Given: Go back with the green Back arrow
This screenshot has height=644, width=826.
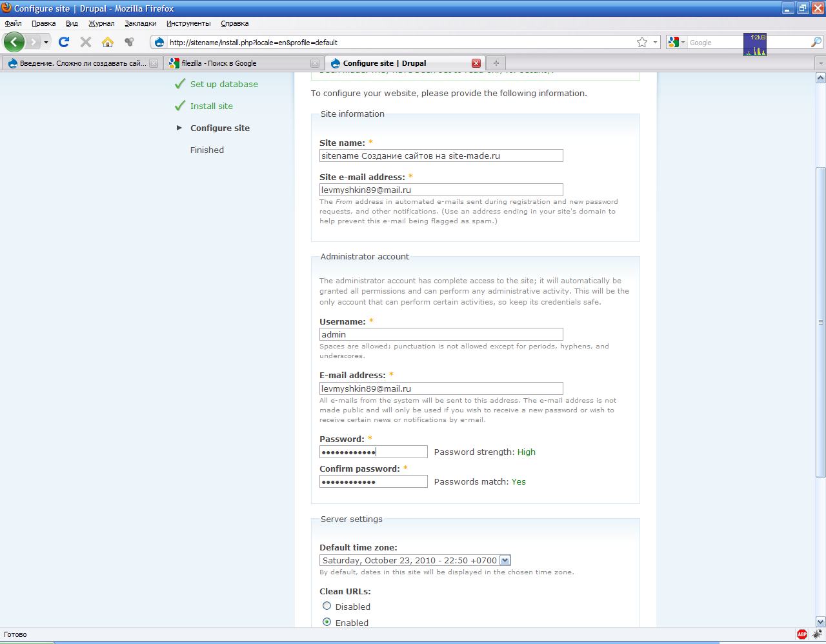Looking at the screenshot, I should click(x=14, y=42).
